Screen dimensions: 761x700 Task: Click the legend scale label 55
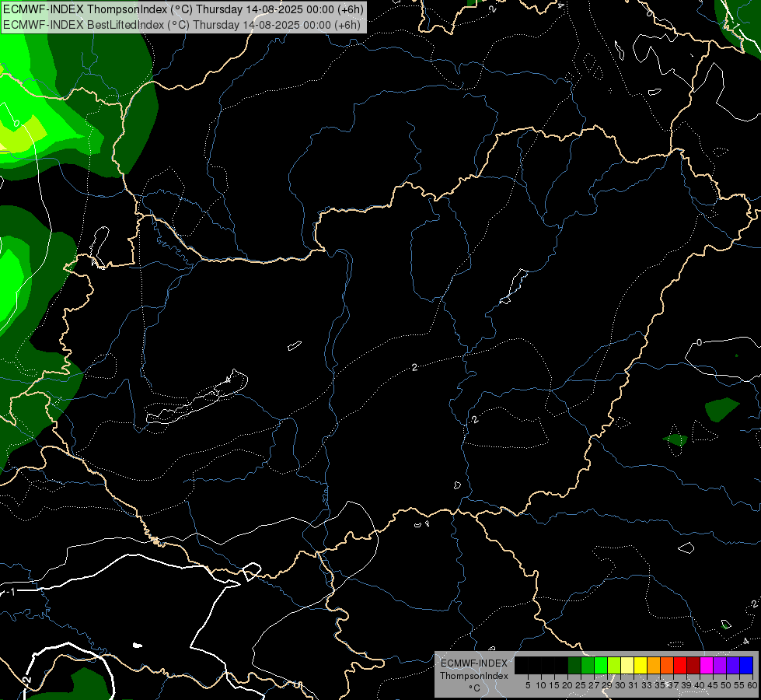pos(739,685)
